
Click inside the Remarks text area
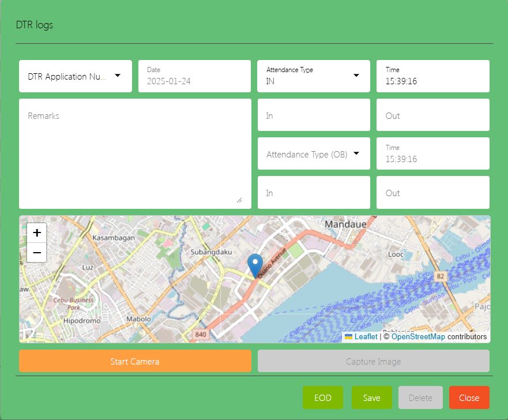coord(135,153)
